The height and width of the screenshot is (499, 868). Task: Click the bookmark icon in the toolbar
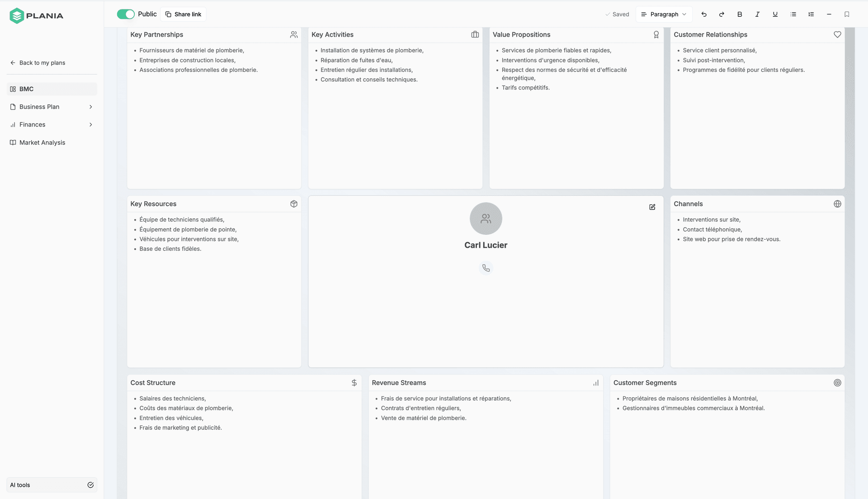coord(847,14)
